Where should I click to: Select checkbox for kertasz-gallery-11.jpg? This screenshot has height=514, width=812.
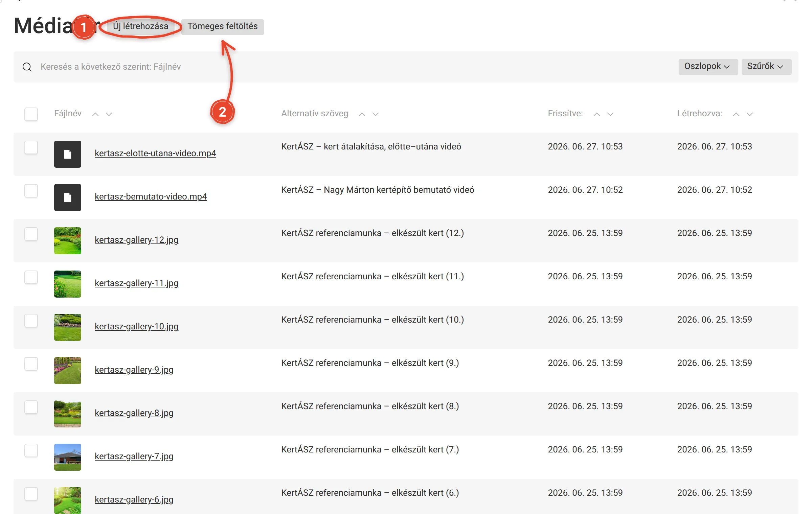[31, 277]
